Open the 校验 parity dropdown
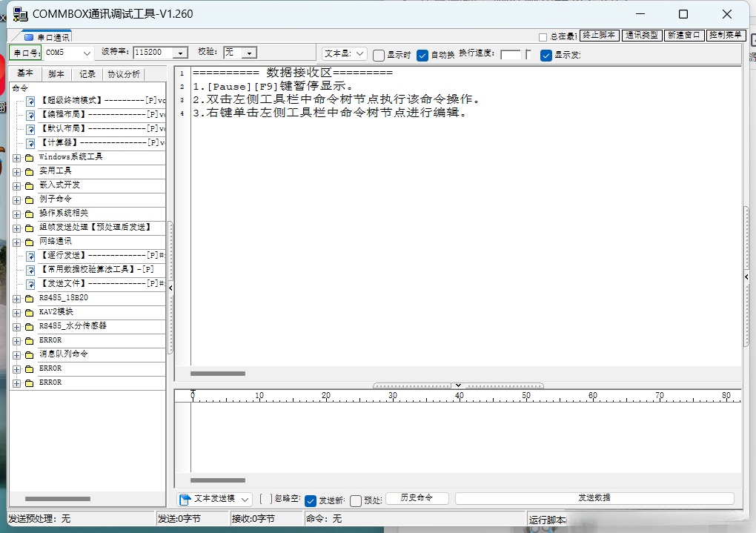This screenshot has height=533, width=756. (x=249, y=53)
